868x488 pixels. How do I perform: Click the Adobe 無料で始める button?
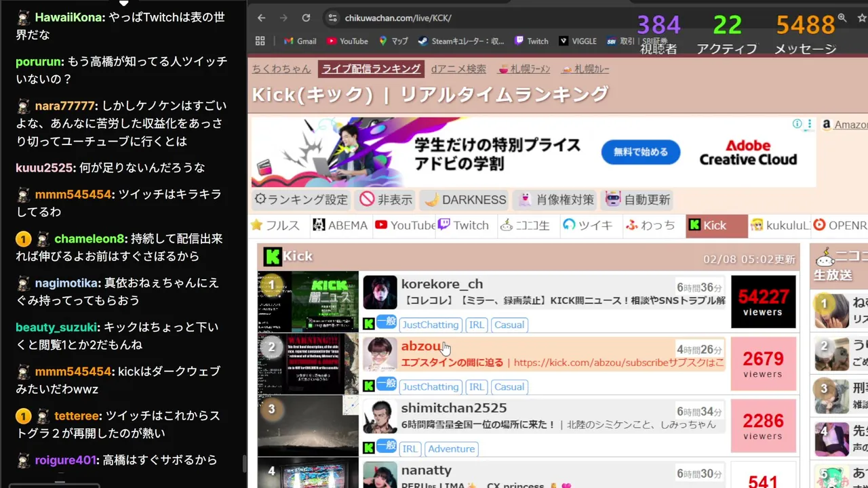click(x=640, y=152)
